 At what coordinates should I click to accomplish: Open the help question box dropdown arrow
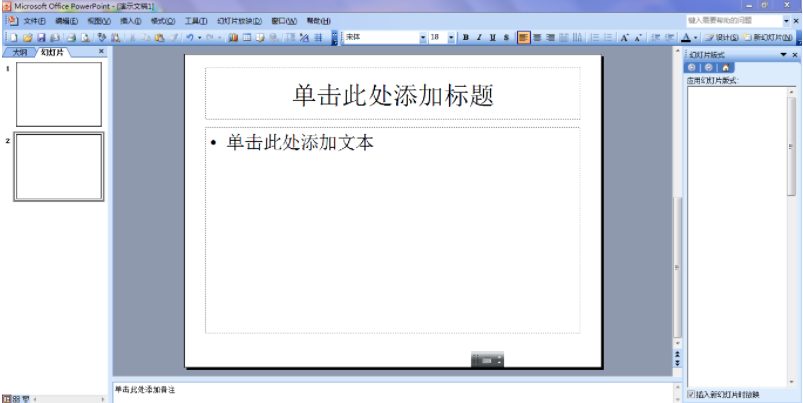(x=787, y=21)
